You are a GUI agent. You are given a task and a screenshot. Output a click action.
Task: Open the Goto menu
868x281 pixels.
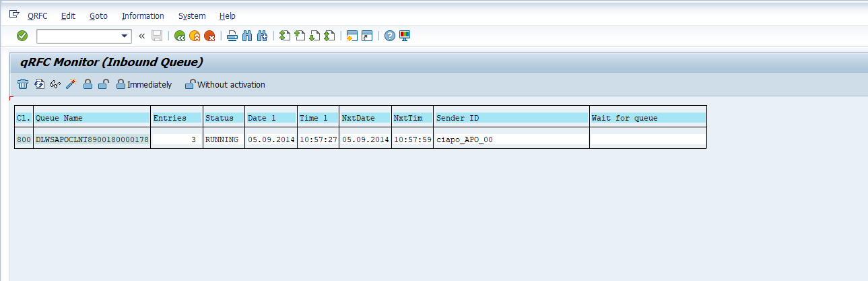(x=98, y=15)
